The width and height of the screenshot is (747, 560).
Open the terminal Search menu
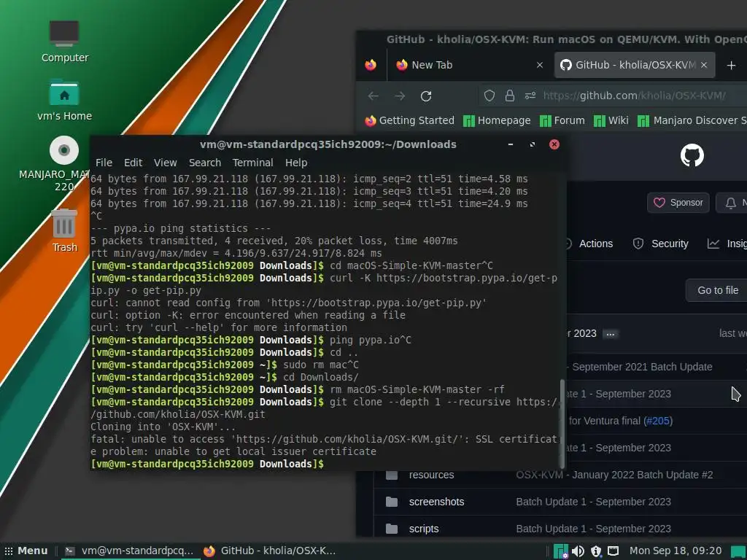click(205, 163)
